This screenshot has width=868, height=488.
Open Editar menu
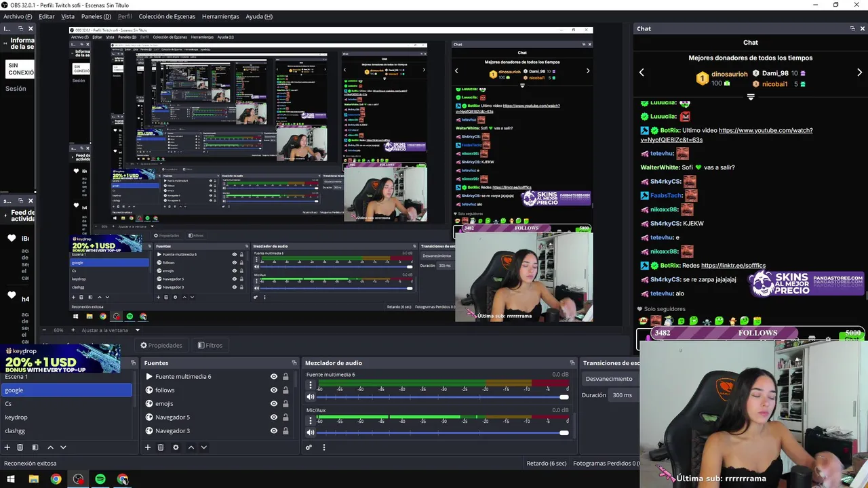(47, 16)
